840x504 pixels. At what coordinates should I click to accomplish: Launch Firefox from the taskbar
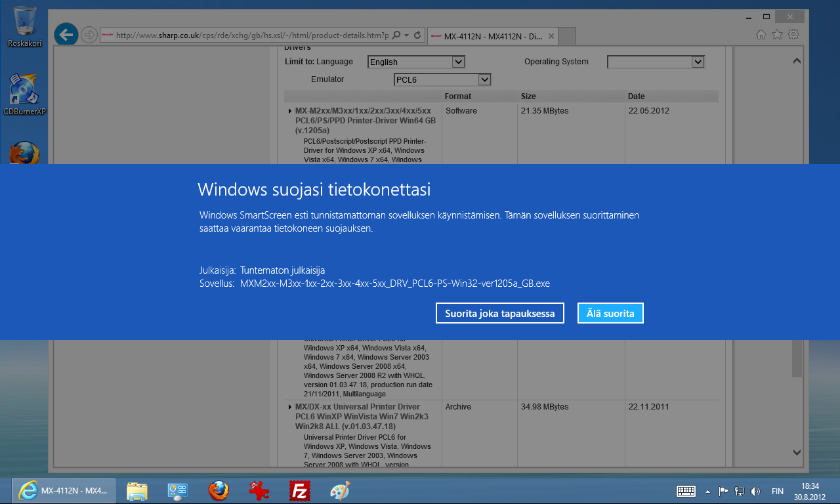[x=219, y=490]
